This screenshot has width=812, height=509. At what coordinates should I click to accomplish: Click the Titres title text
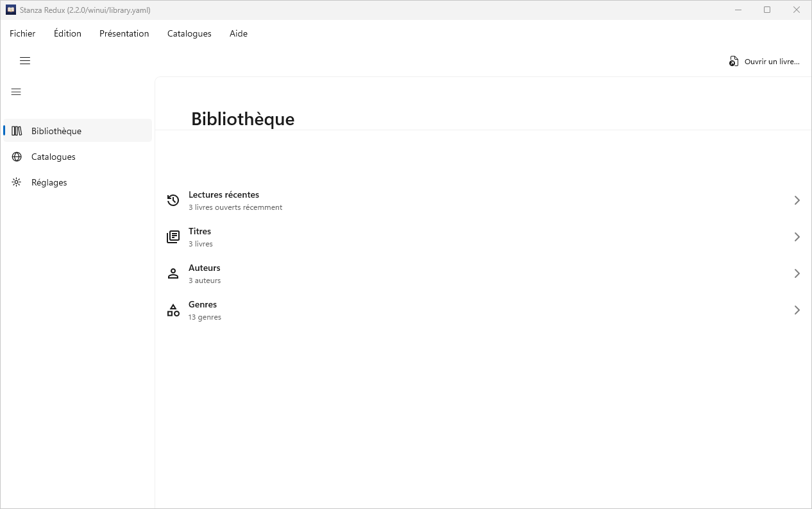[x=199, y=231]
